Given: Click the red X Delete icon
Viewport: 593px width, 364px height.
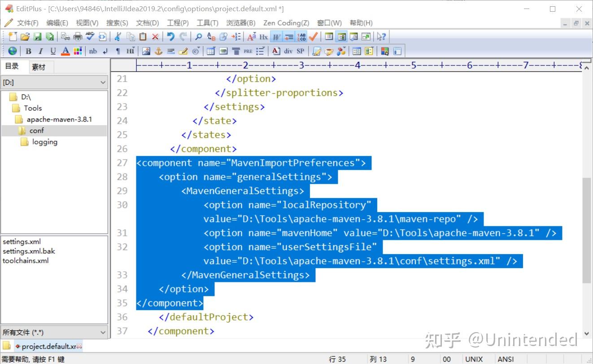Looking at the screenshot, I should [155, 37].
